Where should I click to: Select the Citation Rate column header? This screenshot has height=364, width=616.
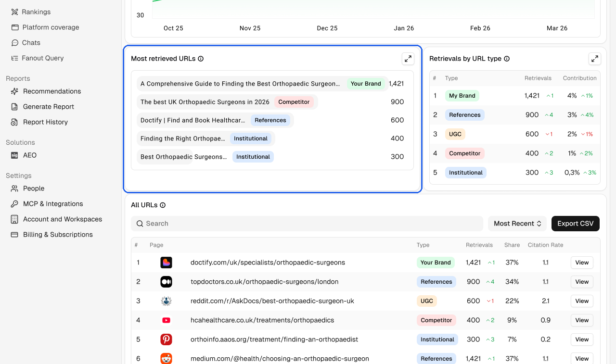pos(545,245)
